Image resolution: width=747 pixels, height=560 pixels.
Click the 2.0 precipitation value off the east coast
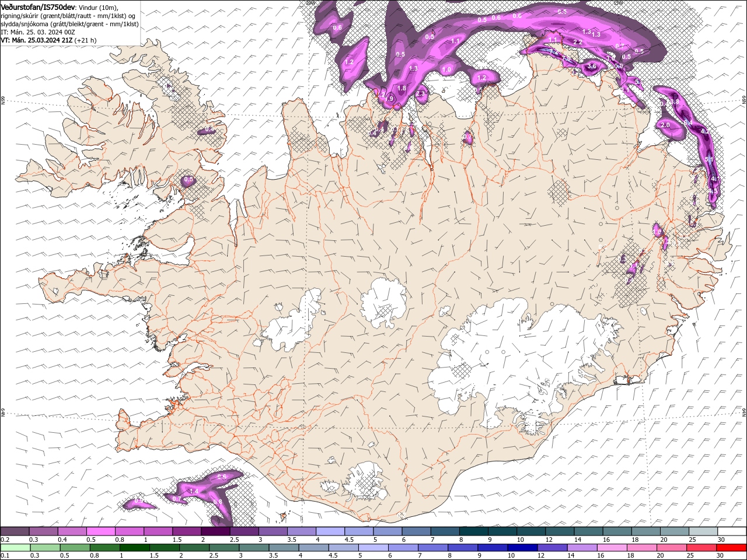pyautogui.click(x=665, y=125)
